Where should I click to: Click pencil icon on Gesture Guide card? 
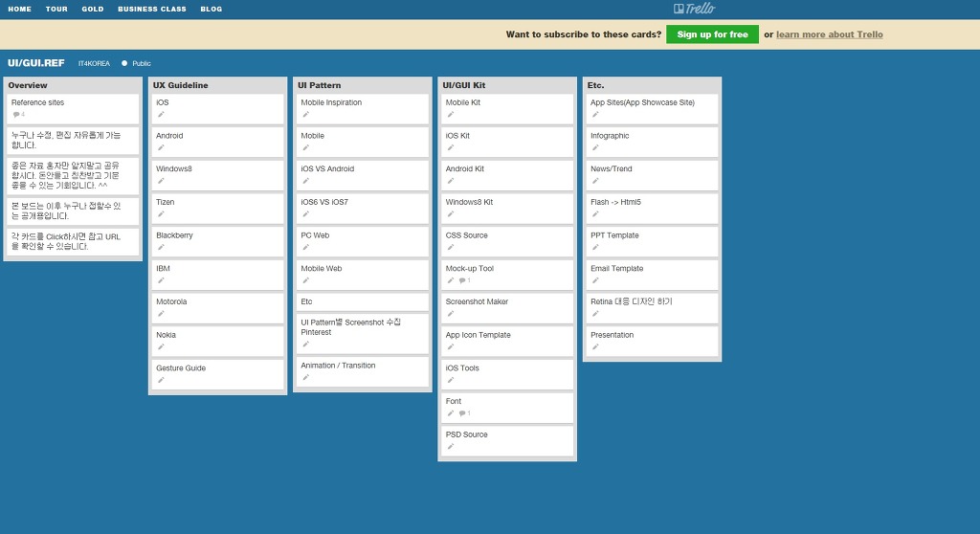coord(161,380)
